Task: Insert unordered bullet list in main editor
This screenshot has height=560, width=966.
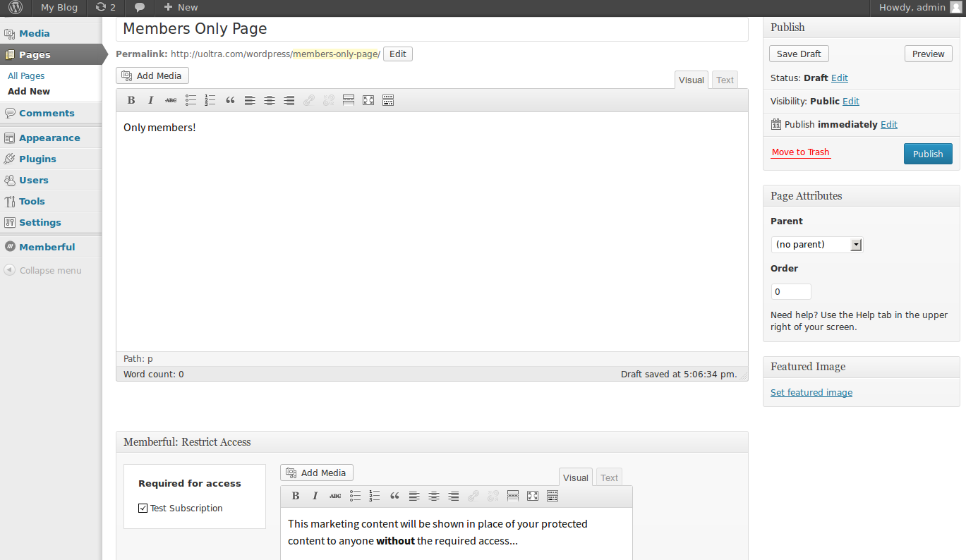Action: (191, 100)
